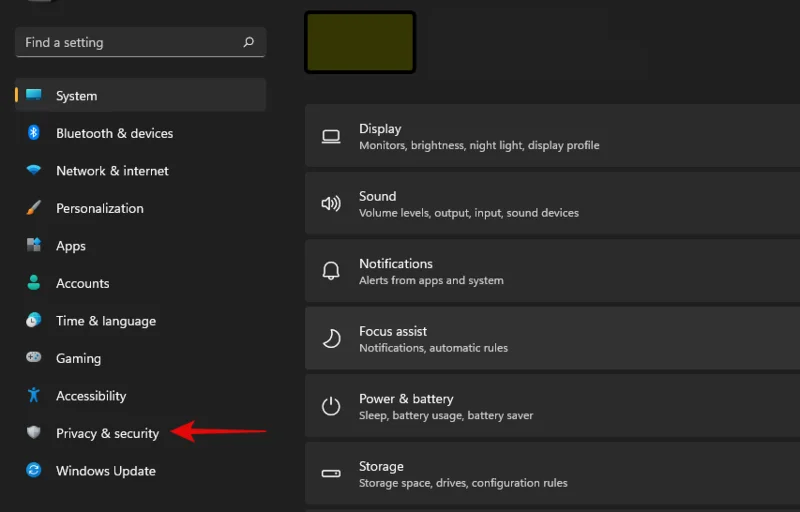This screenshot has height=512, width=800.
Task: Click the Focus assist moon icon
Action: pos(331,339)
